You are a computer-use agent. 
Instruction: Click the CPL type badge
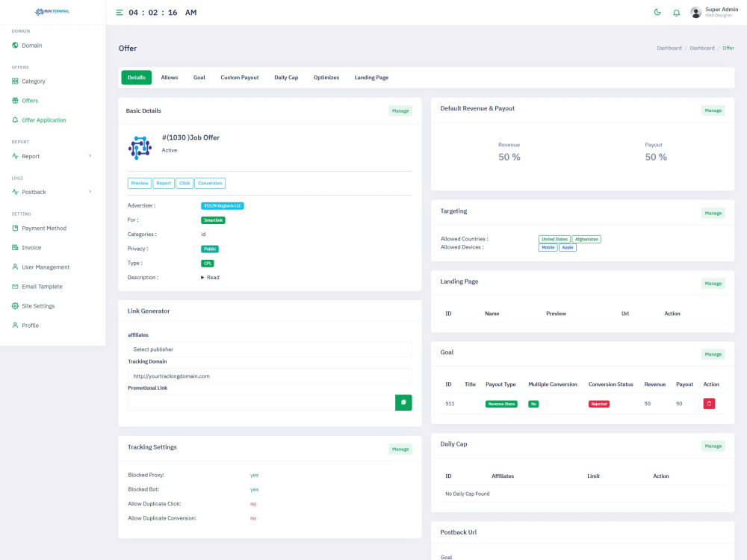207,264
